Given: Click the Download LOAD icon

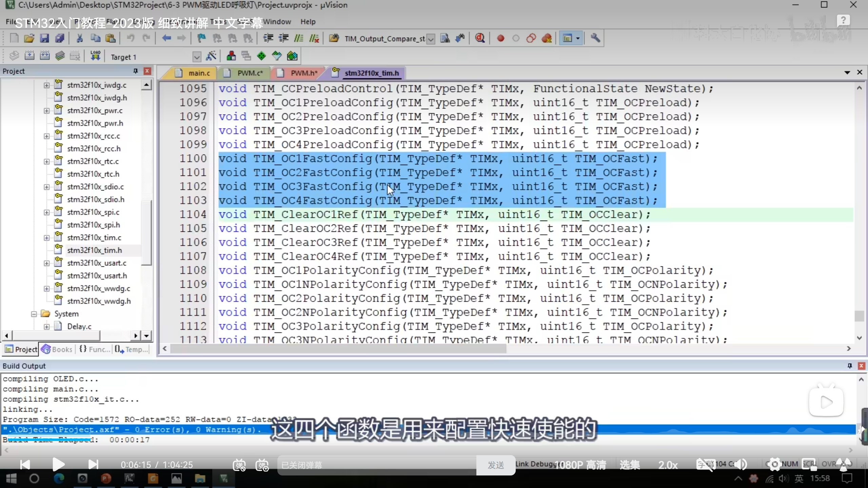Looking at the screenshot, I should (x=95, y=56).
